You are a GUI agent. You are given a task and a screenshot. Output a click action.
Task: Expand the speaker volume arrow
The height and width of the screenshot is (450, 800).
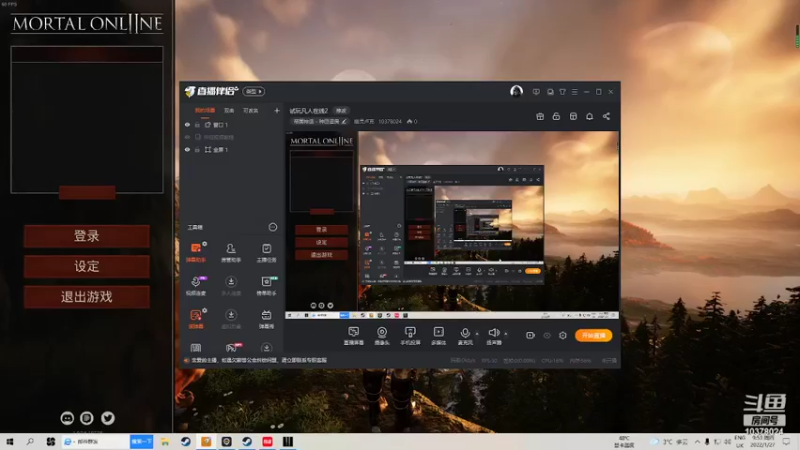[506, 334]
